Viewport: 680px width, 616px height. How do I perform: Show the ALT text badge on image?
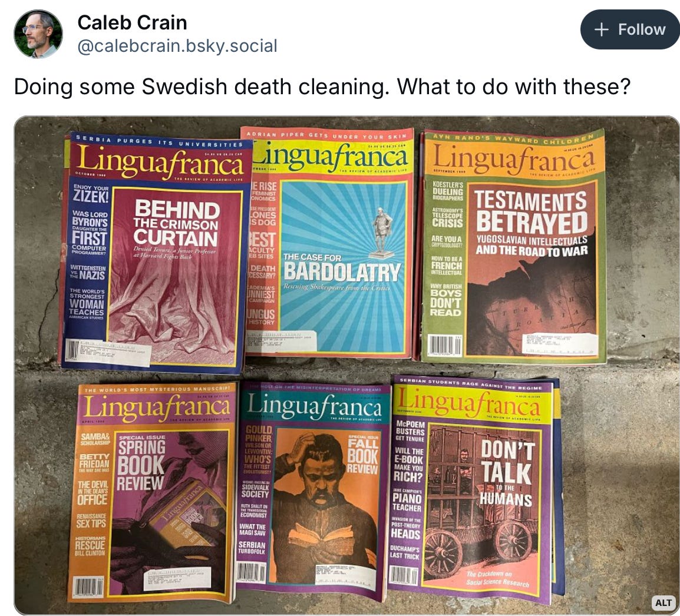click(x=663, y=602)
